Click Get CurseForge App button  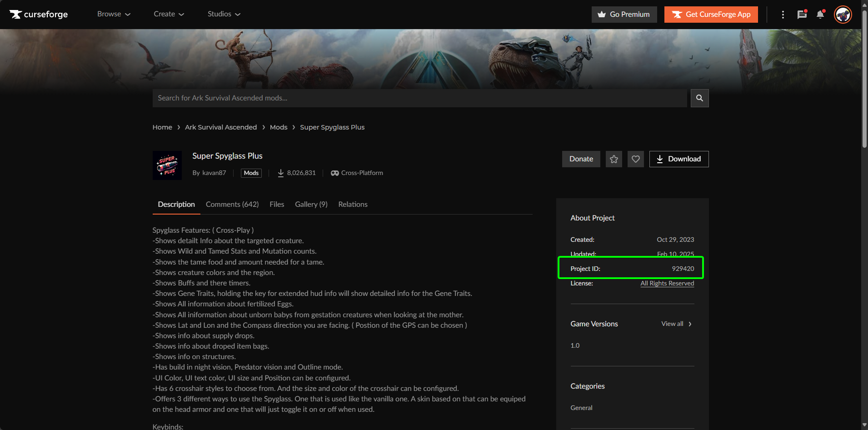pyautogui.click(x=711, y=15)
